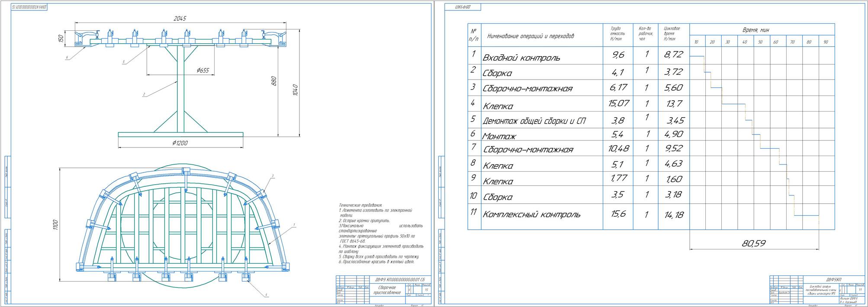This screenshot has width=868, height=307.
Task: Click the 'Острые кромки притупить' requirement line
Action: click(x=364, y=221)
